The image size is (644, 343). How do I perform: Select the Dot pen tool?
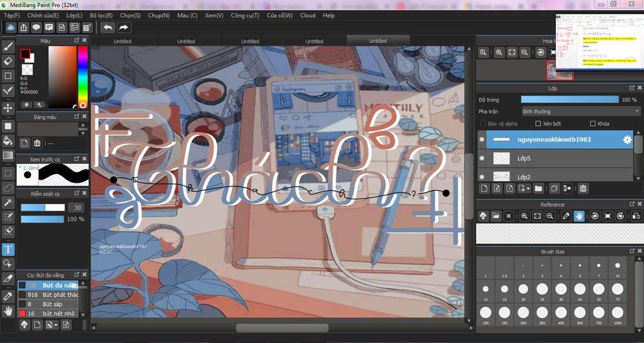coord(8,90)
